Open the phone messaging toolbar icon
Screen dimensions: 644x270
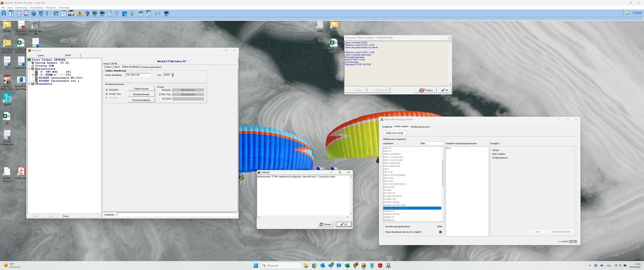point(49,13)
